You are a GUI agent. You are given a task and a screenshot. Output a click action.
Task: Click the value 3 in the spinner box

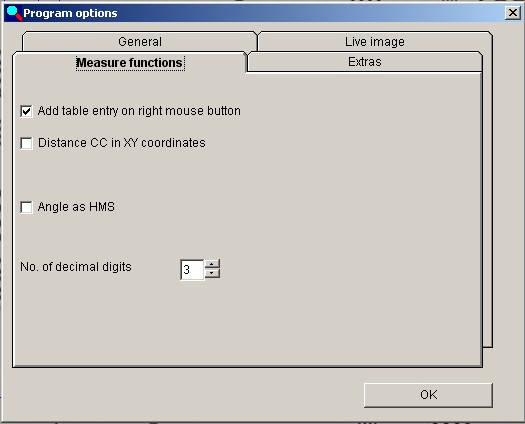[186, 270]
